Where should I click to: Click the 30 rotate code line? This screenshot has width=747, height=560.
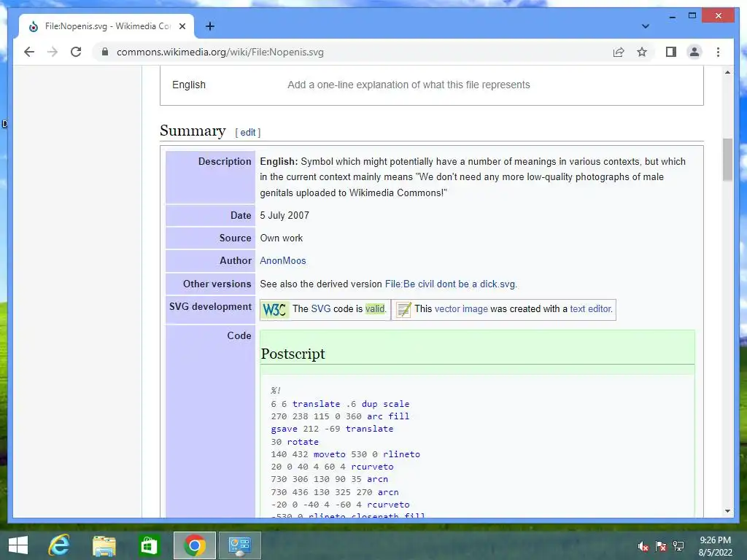pos(295,442)
